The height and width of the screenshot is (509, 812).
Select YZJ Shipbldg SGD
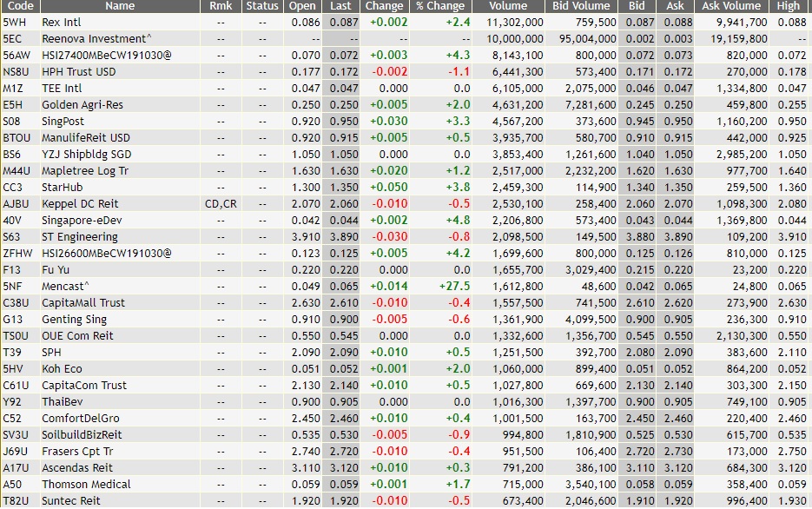pyautogui.click(x=87, y=155)
